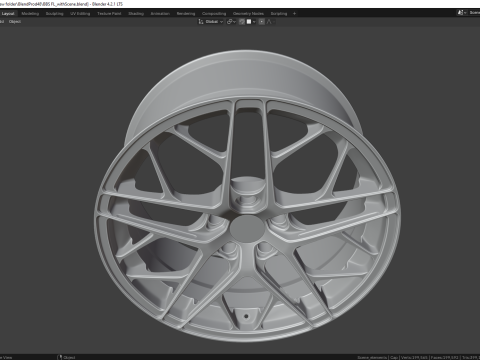The image size is (480, 360).
Task: Toggle the snapping magnet button
Action: [242, 22]
